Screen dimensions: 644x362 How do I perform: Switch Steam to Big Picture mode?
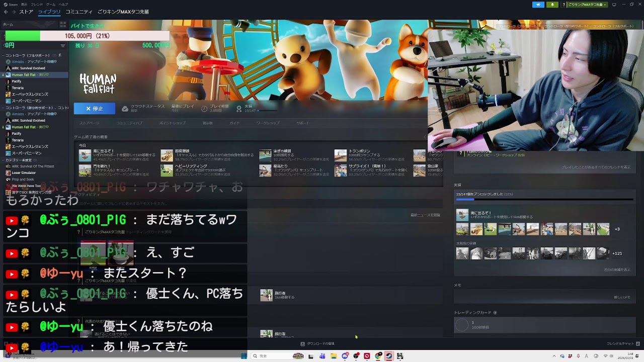(x=614, y=5)
